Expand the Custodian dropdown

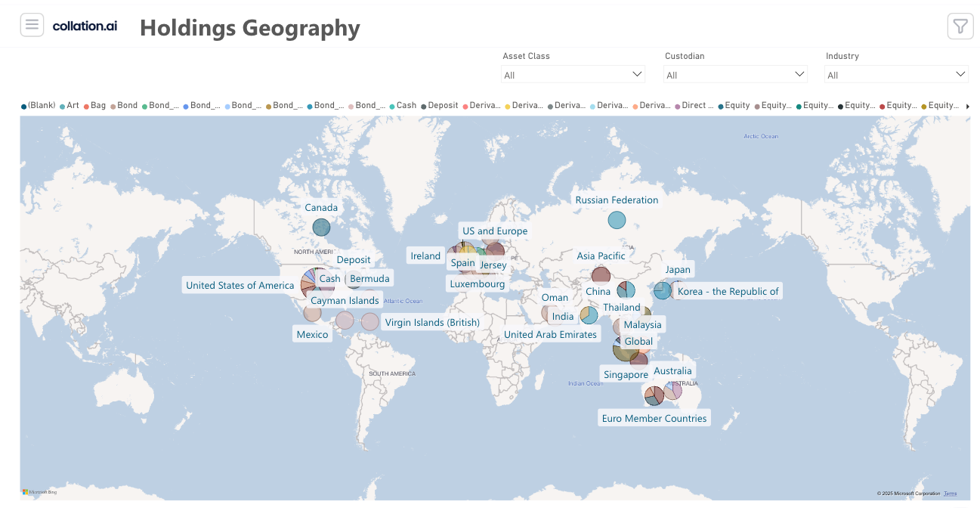(735, 75)
